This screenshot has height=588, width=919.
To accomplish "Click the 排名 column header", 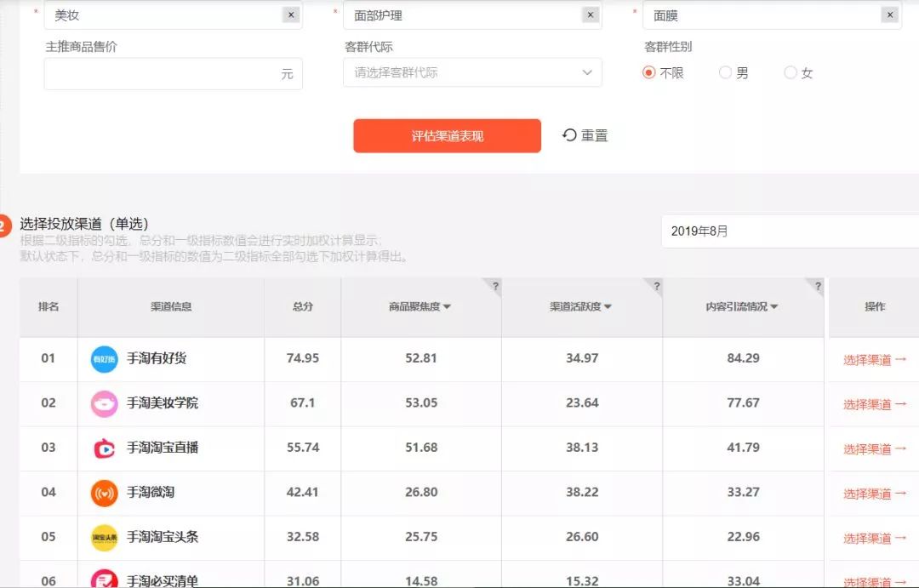I will 49,306.
